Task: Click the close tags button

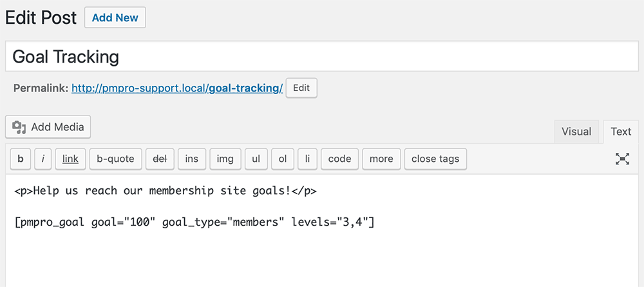Action: (x=435, y=159)
